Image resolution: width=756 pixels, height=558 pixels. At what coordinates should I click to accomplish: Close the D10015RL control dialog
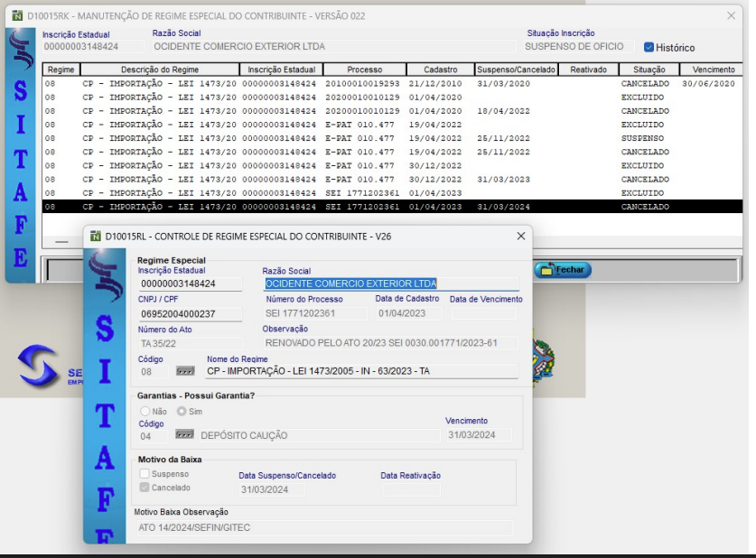(x=520, y=236)
